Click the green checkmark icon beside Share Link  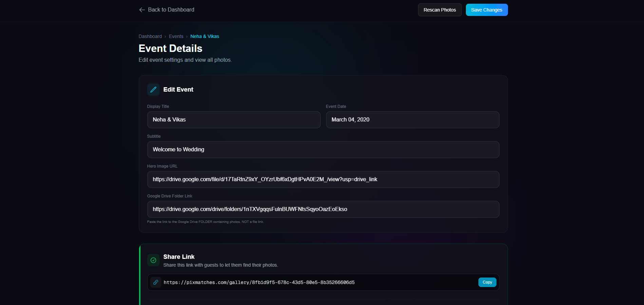(153, 260)
